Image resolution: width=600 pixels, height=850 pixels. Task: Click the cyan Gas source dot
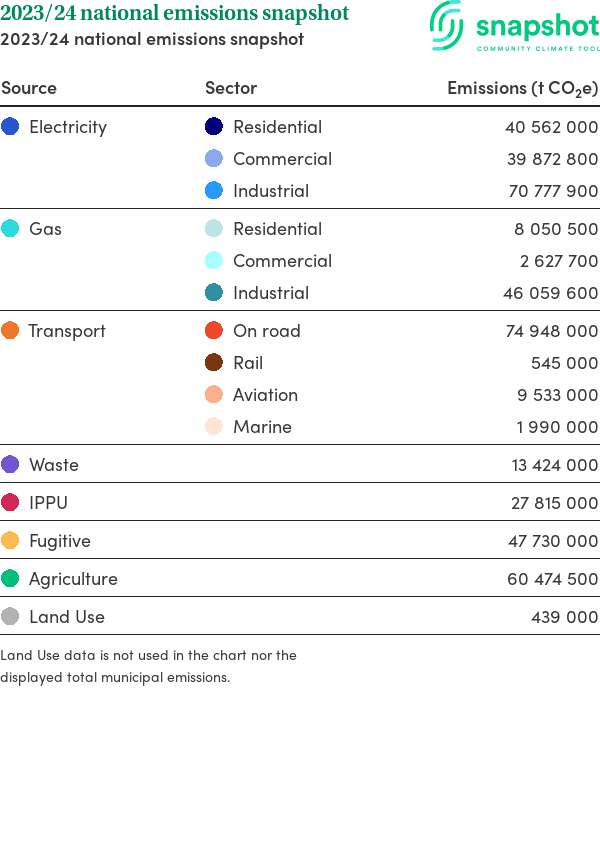[x=11, y=229]
